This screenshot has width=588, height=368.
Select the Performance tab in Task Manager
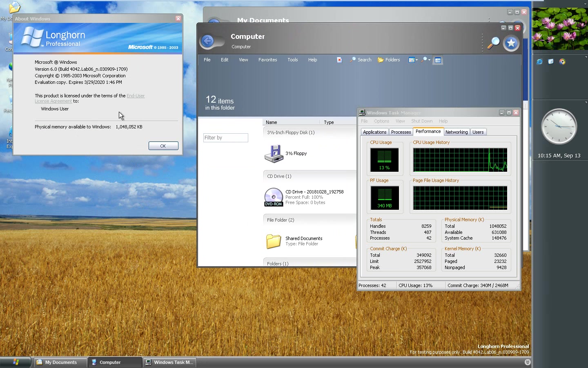[x=428, y=131]
